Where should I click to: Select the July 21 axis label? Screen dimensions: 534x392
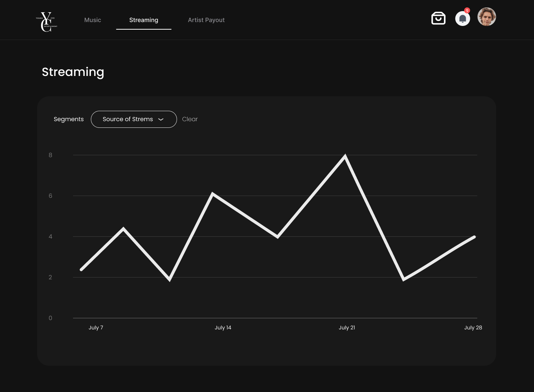pyautogui.click(x=347, y=328)
